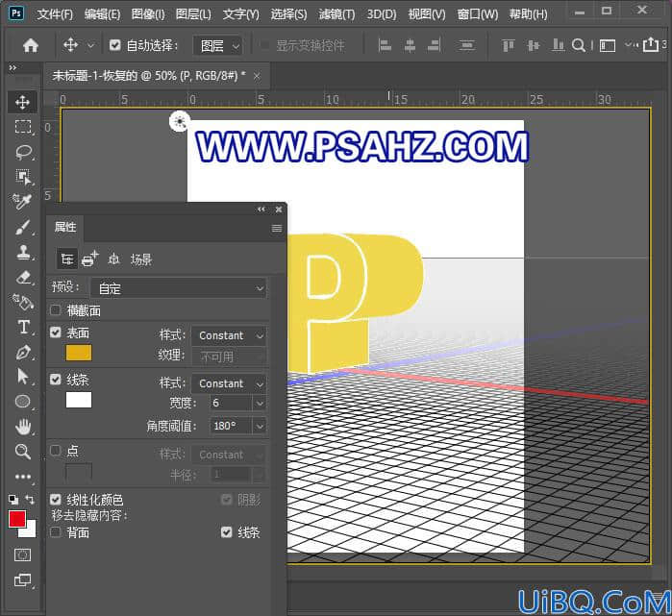Screen dimensions: 672x616
Task: Open the line width dropdown arrow
Action: click(x=260, y=403)
